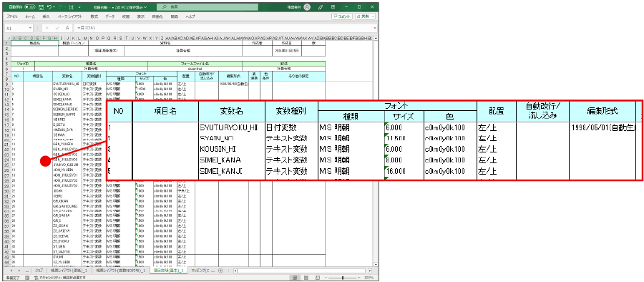This screenshot has width=644, height=282.
Task: Click horizontal scrollbar right arrow
Action: tap(371, 271)
